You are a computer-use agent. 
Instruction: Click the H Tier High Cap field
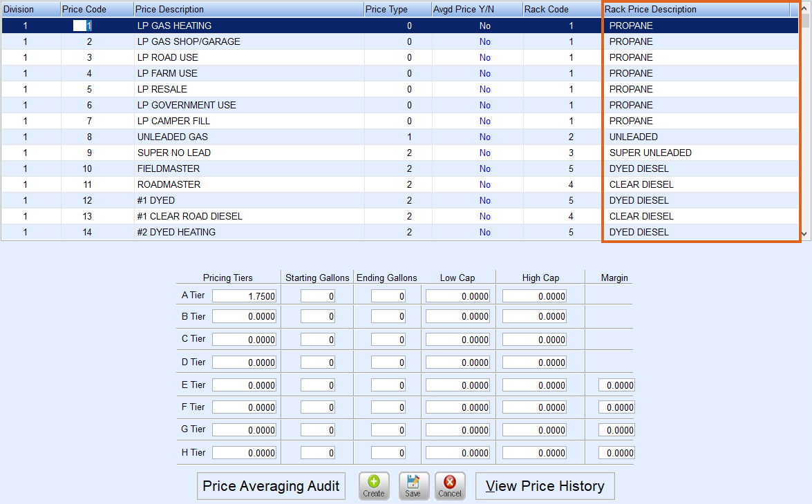point(534,453)
